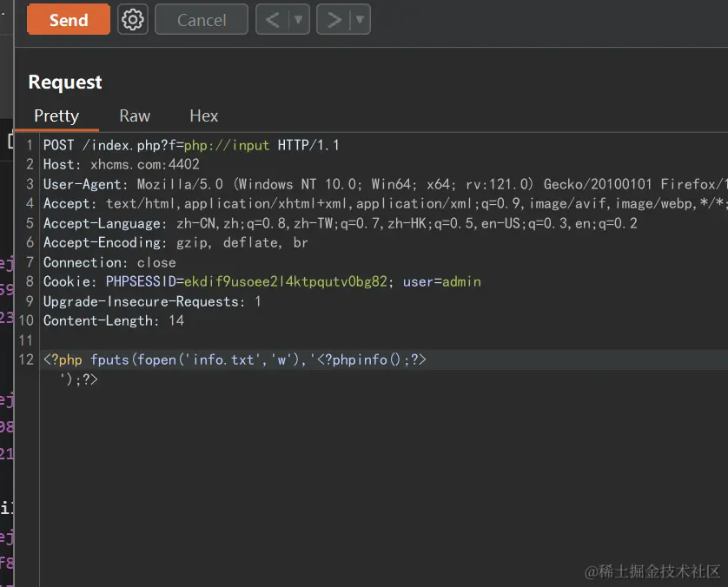Click the PHPSESSID cookie value

pyautogui.click(x=286, y=281)
